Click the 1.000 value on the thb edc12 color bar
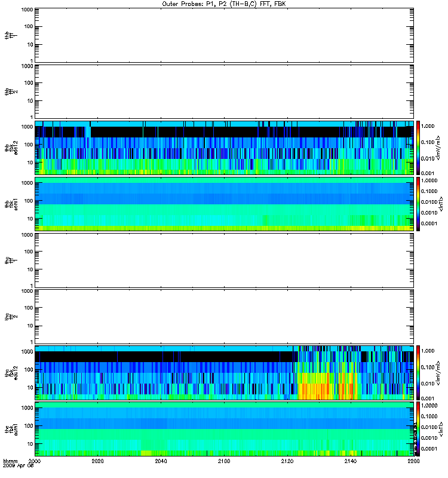448x478 pixels. [x=428, y=126]
